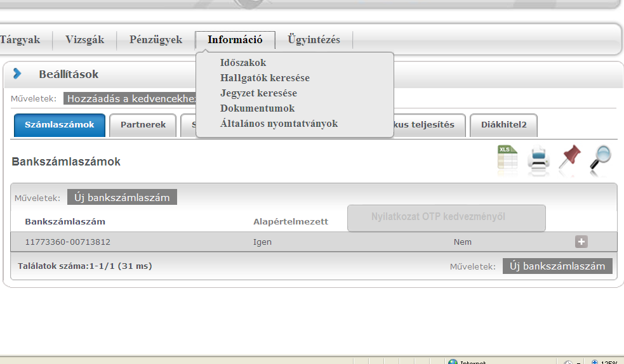The image size is (624, 364).
Task: Click the printer icon to print
Action: [x=538, y=159]
